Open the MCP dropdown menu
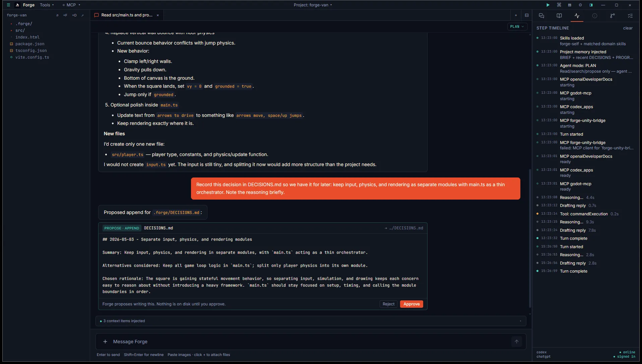642x364 pixels. pyautogui.click(x=72, y=5)
